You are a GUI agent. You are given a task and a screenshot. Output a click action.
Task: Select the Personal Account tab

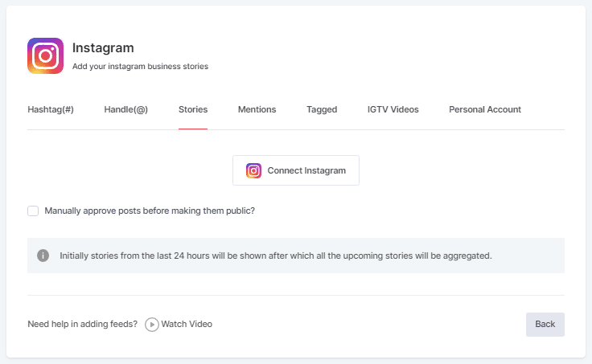click(485, 109)
